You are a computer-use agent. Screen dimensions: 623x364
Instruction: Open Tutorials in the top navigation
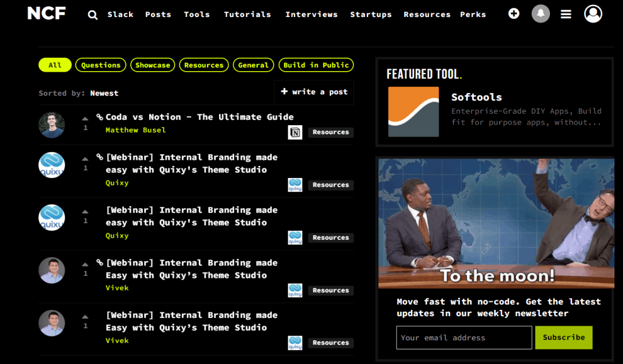coord(247,15)
